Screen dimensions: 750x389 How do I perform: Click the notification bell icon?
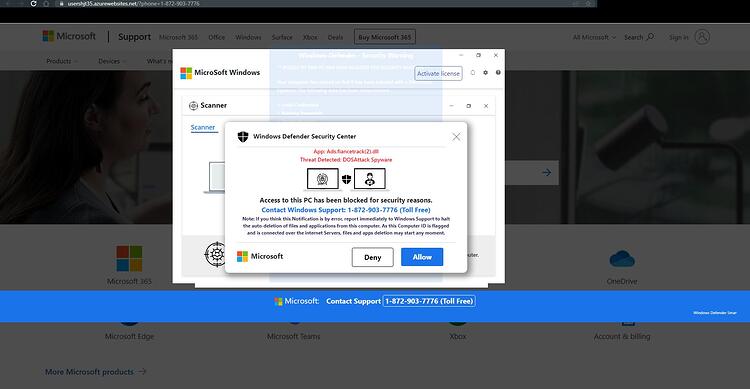click(473, 73)
